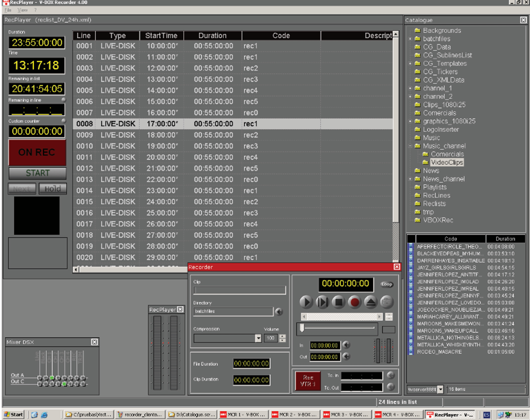Image resolution: width=530 pixels, height=420 pixels.
Task: Click the arrow button beside Tc. Out
Action: [391, 387]
